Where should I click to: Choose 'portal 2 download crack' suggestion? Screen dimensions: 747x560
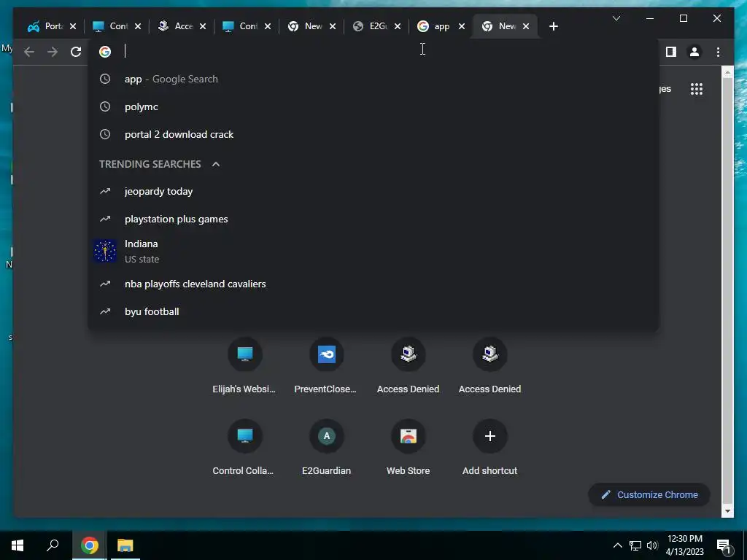(373, 134)
